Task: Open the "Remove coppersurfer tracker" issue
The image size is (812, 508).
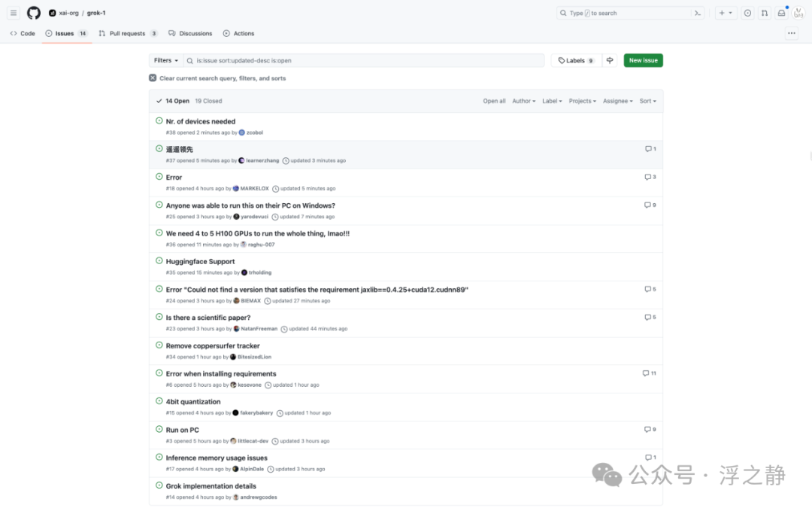Action: (213, 345)
